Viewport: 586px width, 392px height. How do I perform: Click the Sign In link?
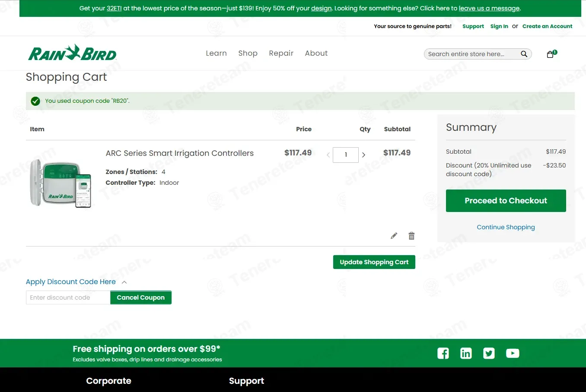(x=499, y=26)
